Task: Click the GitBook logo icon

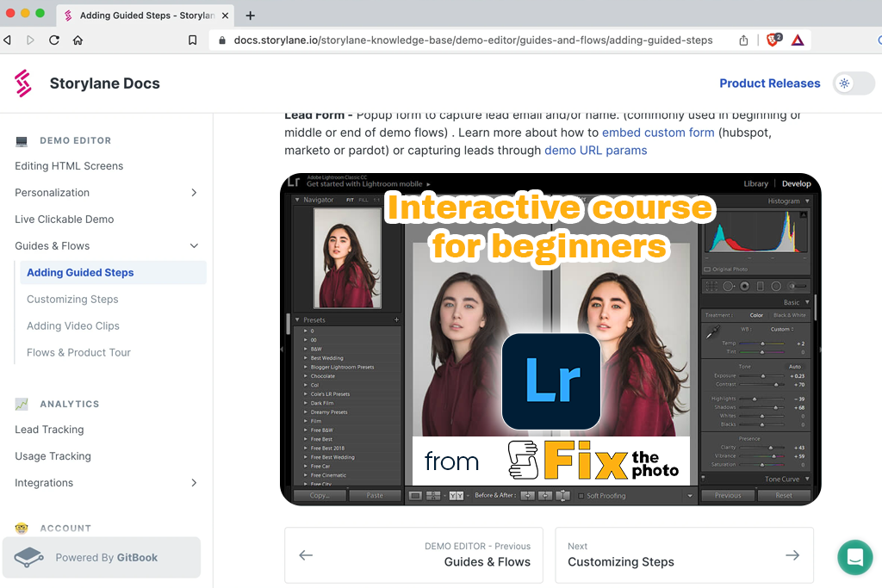Action: 28,557
